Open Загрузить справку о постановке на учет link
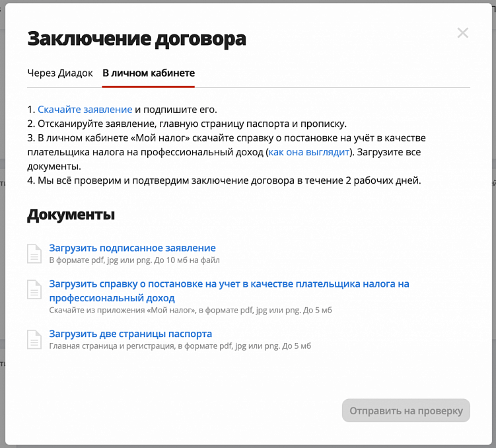The width and height of the screenshot is (496, 448). pos(229,291)
